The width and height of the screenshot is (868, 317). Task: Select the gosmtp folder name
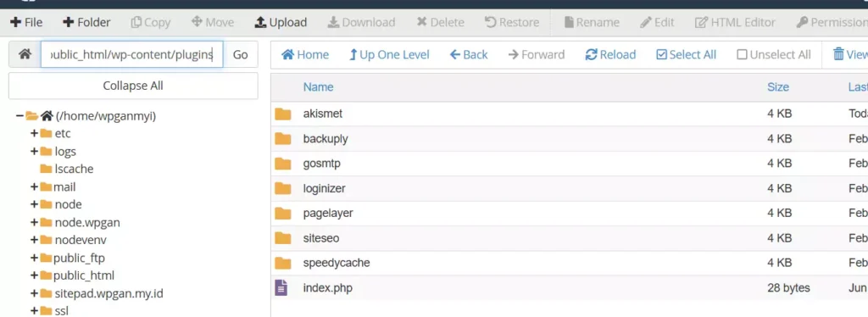pos(321,164)
